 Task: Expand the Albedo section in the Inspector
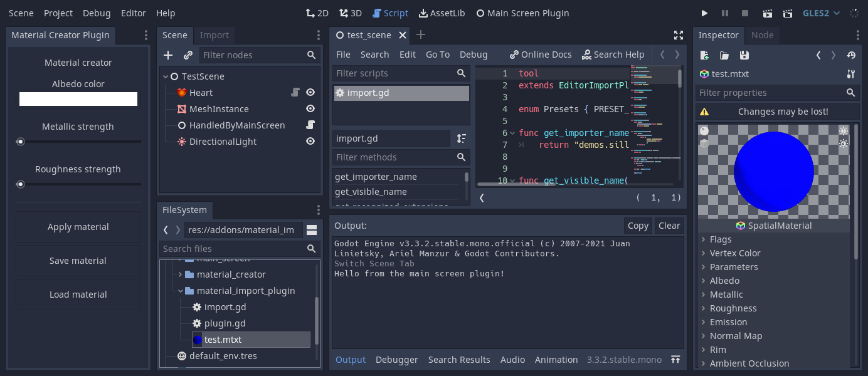[724, 280]
